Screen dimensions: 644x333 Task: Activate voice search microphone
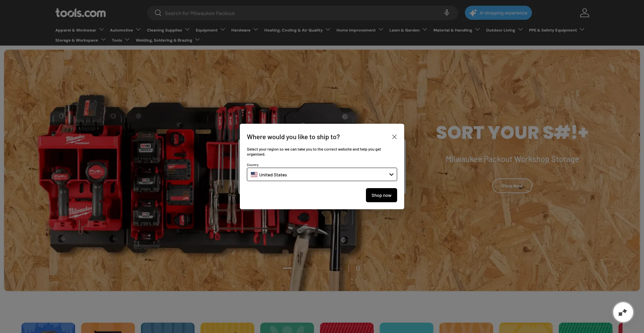(x=446, y=13)
